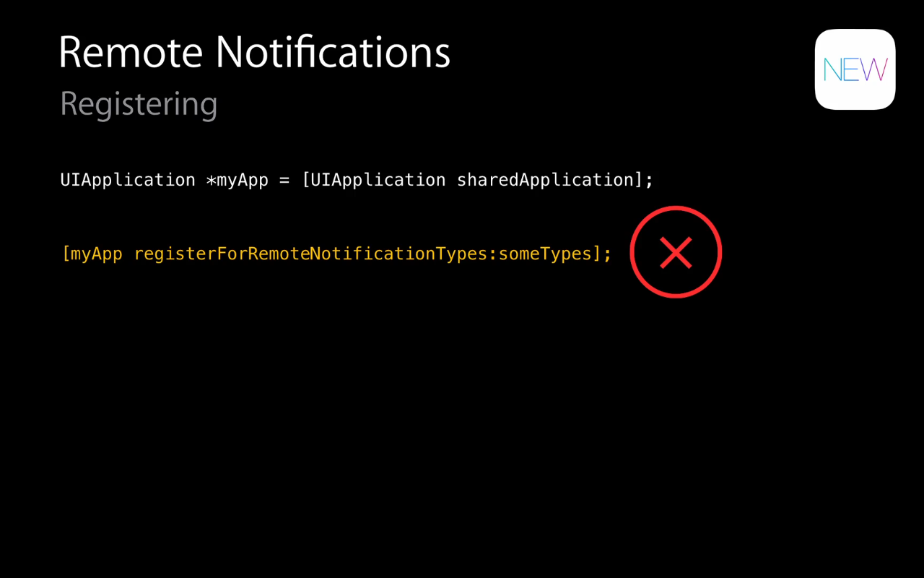This screenshot has width=924, height=578.
Task: Click the *myApp variable declaration
Action: coord(237,180)
